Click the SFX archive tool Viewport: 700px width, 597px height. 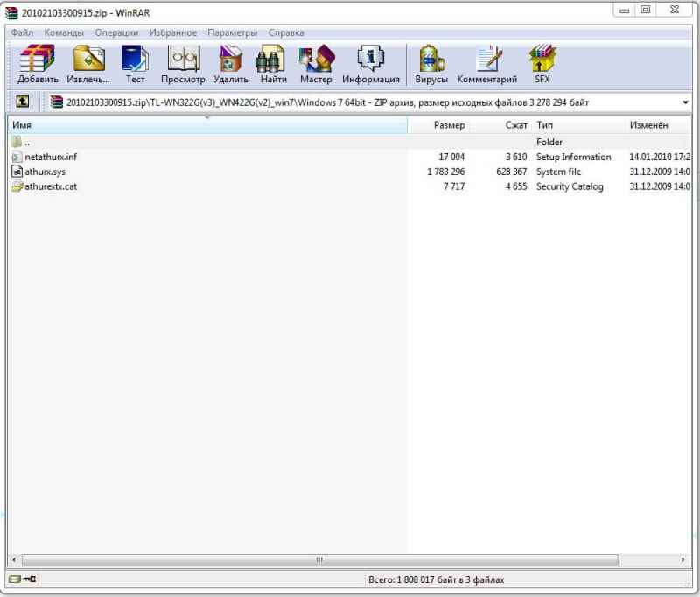542,64
